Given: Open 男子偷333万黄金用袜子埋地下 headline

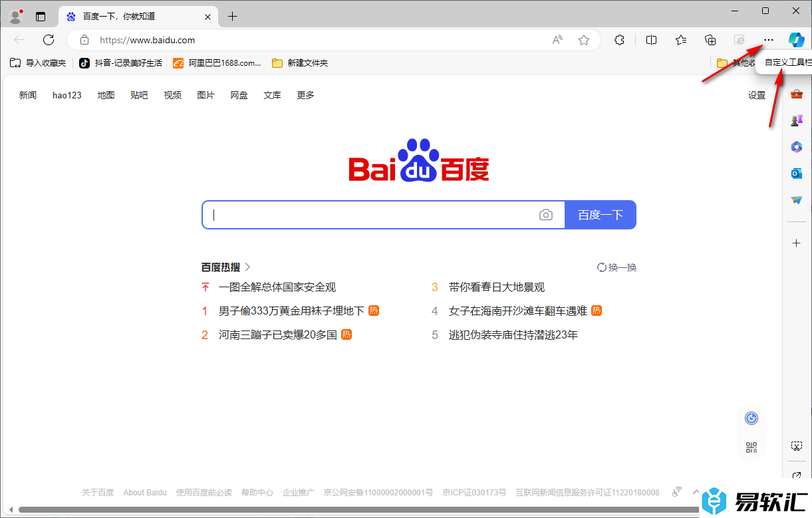Looking at the screenshot, I should tap(291, 311).
